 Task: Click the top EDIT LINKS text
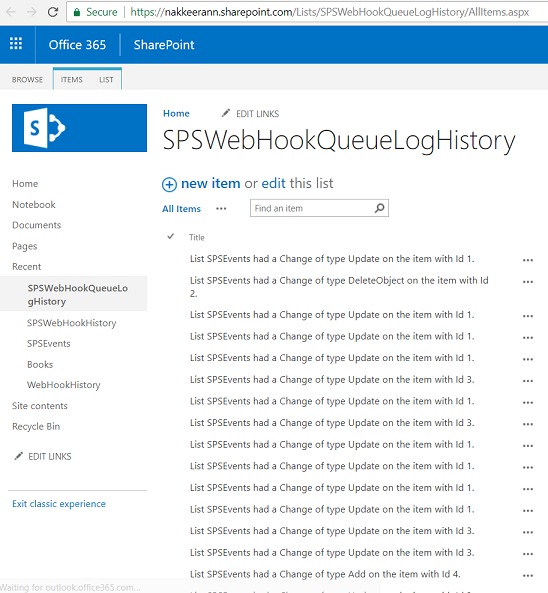pos(258,114)
